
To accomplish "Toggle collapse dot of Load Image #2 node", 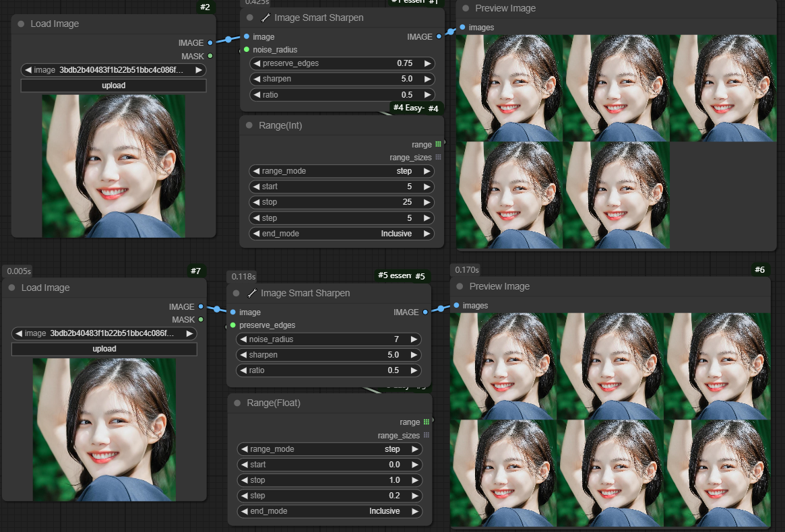I will (22, 24).
